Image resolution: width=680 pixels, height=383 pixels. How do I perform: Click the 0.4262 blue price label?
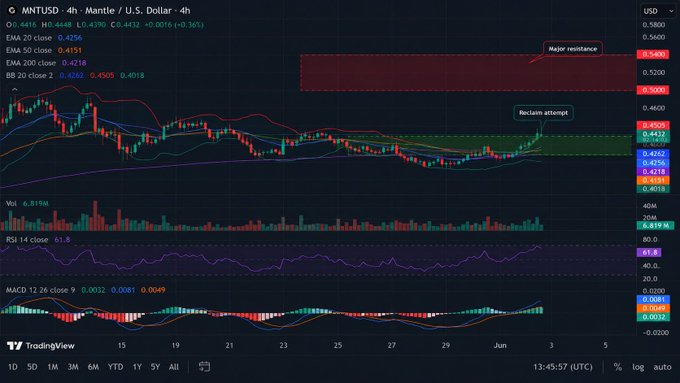tap(654, 154)
